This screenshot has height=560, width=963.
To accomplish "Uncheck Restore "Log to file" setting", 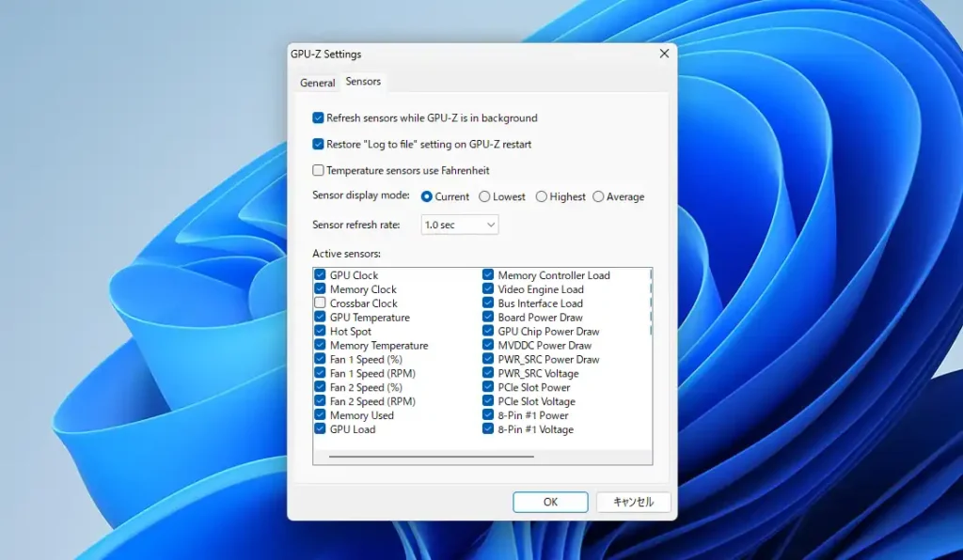I will (319, 145).
